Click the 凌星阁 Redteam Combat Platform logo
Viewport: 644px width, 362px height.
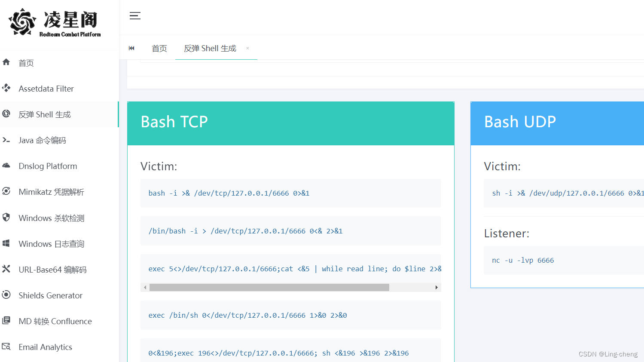55,23
